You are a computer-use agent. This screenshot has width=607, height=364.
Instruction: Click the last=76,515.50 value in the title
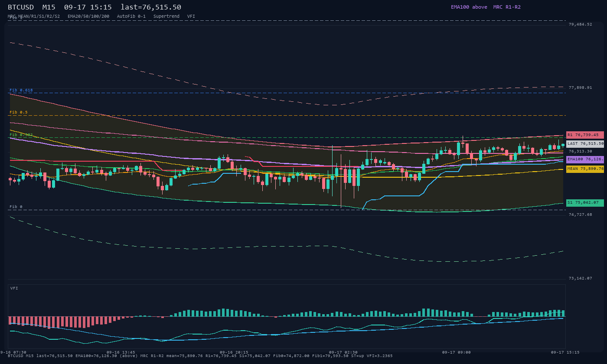pos(151,7)
